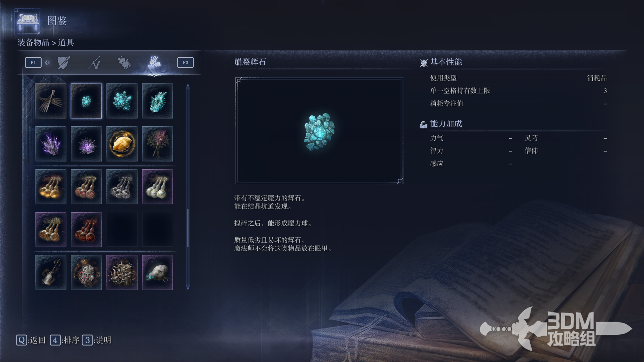Click the 说明 description button hint
The image size is (644, 362).
pos(97,340)
